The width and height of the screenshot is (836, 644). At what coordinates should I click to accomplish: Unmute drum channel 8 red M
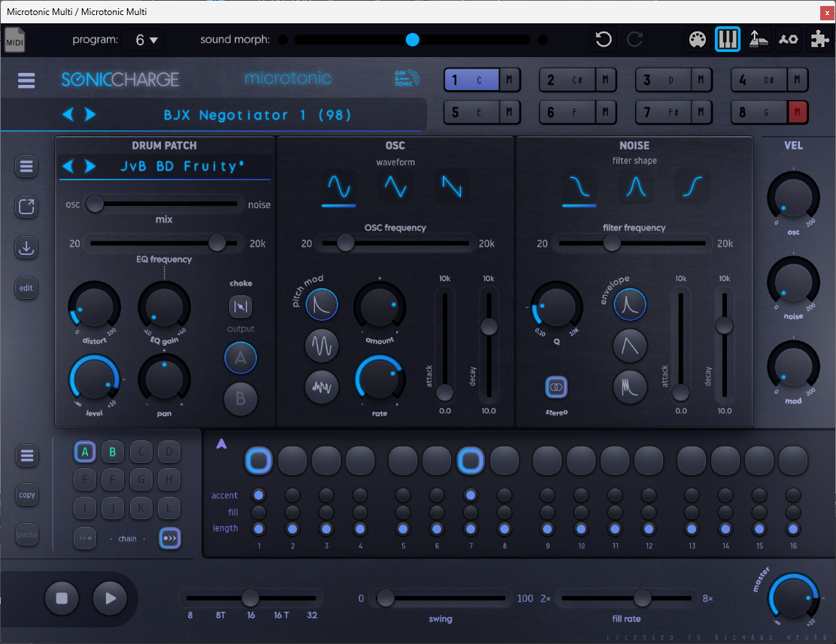tap(797, 112)
